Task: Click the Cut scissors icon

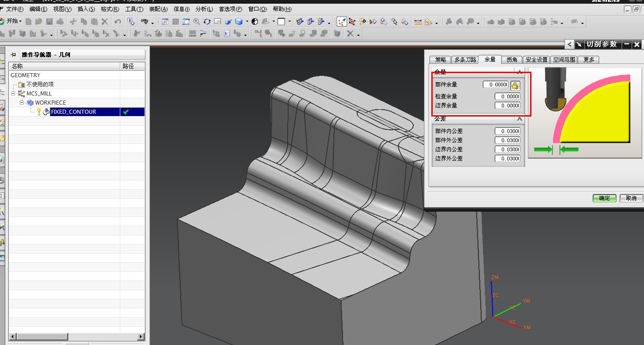Action: point(73,21)
